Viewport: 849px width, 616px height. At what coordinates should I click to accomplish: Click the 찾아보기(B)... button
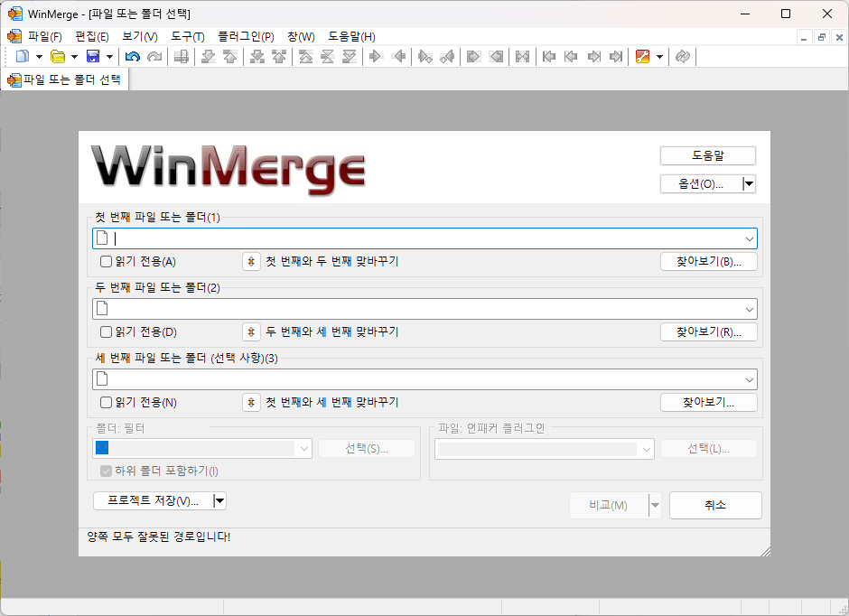[709, 261]
